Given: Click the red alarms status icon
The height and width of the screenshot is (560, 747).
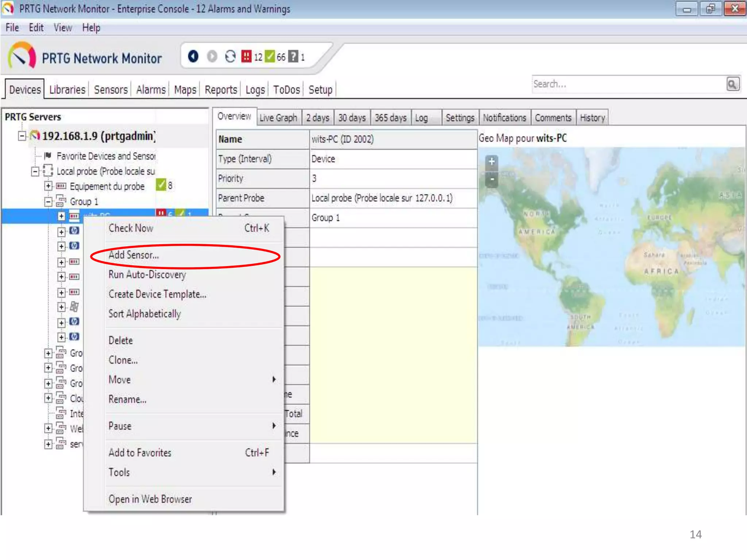Looking at the screenshot, I should pyautogui.click(x=247, y=56).
